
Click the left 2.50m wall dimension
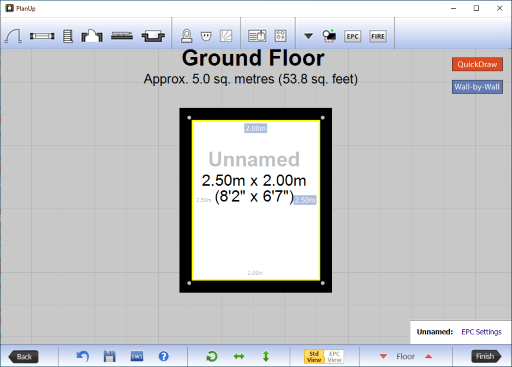tap(204, 200)
